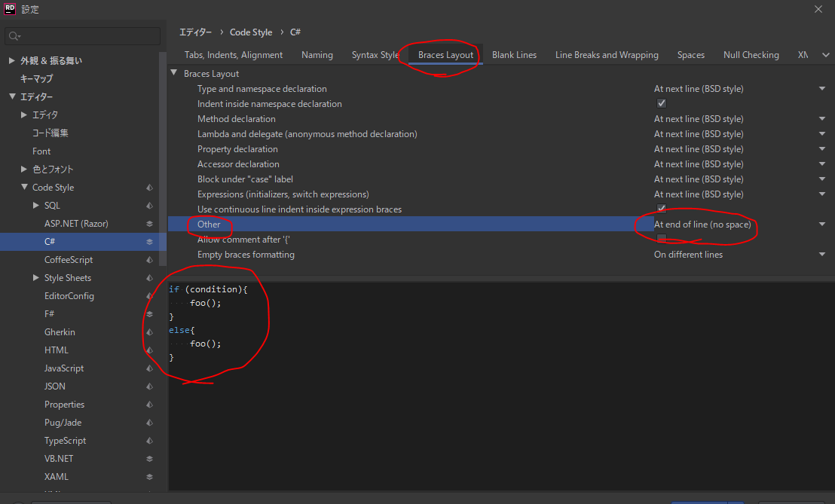Expand the SQL node in Code Style
Viewport: 835px width, 504px height.
click(36, 206)
